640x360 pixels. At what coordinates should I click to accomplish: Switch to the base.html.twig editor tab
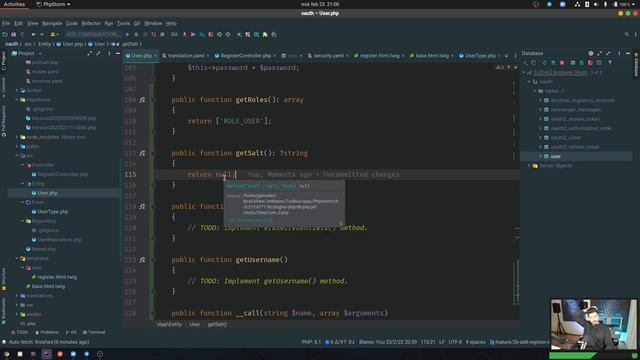[432, 56]
